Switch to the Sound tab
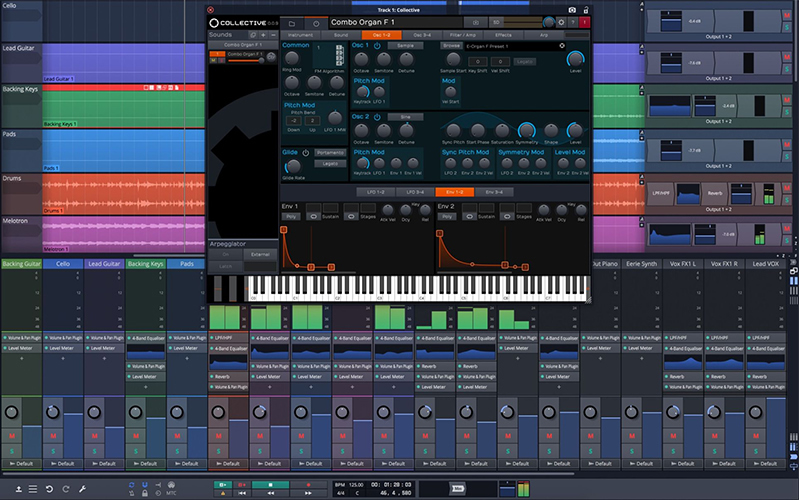This screenshot has width=800, height=500. (341, 35)
